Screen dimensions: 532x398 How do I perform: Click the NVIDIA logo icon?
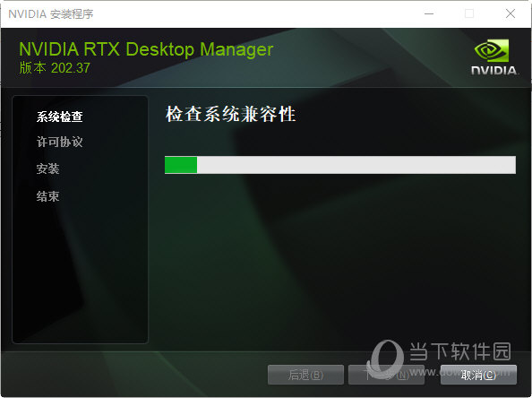tap(494, 57)
